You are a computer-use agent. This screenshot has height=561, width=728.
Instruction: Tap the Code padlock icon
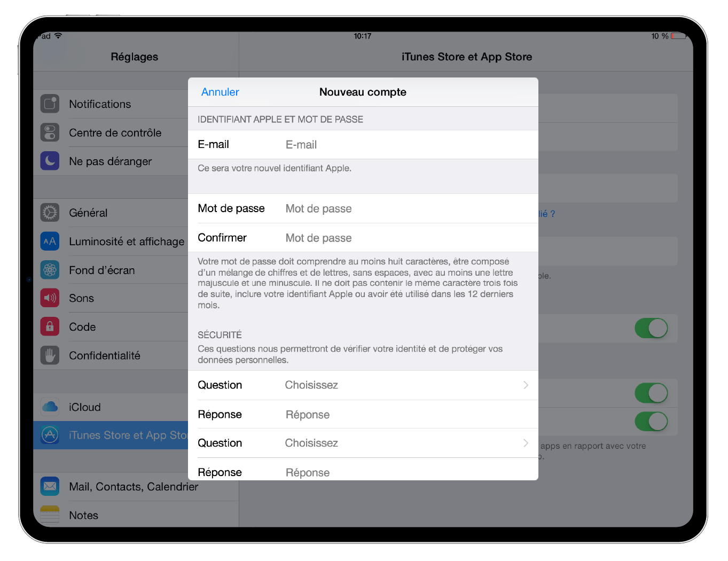50,326
